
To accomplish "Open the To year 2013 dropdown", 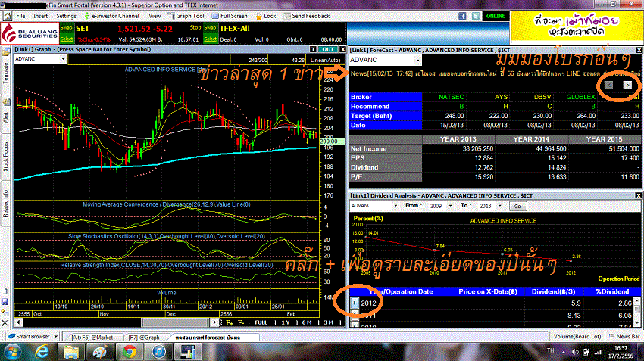I will (x=499, y=206).
